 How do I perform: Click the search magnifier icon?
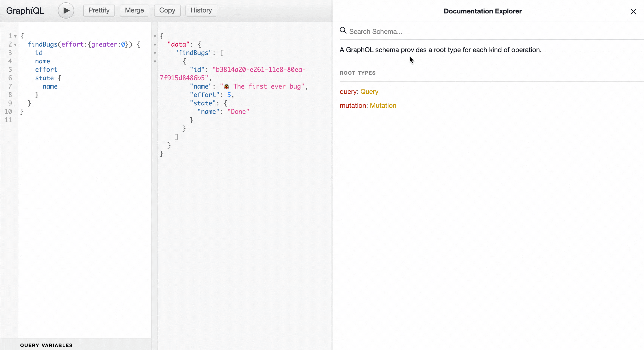343,30
